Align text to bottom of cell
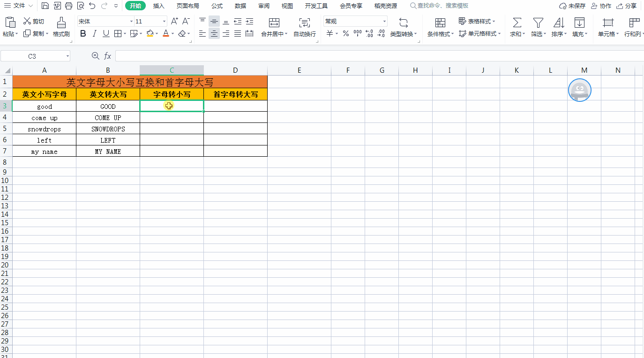644x358 pixels. [226, 22]
